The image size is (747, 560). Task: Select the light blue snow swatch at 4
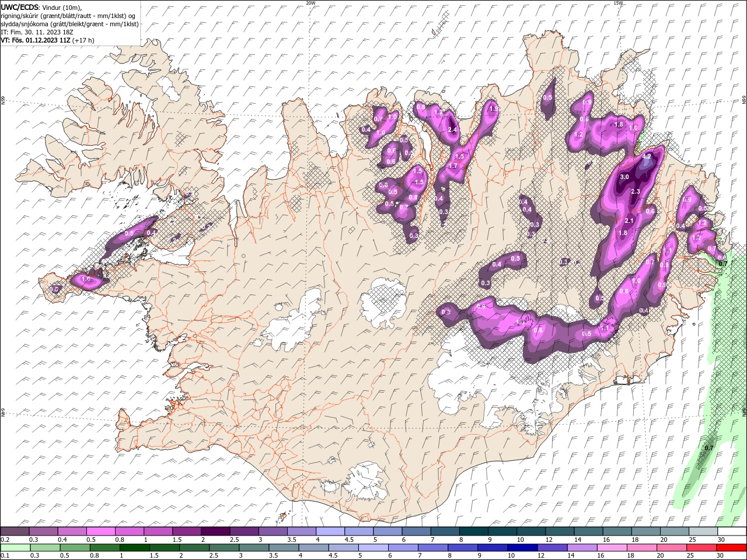[x=330, y=531]
